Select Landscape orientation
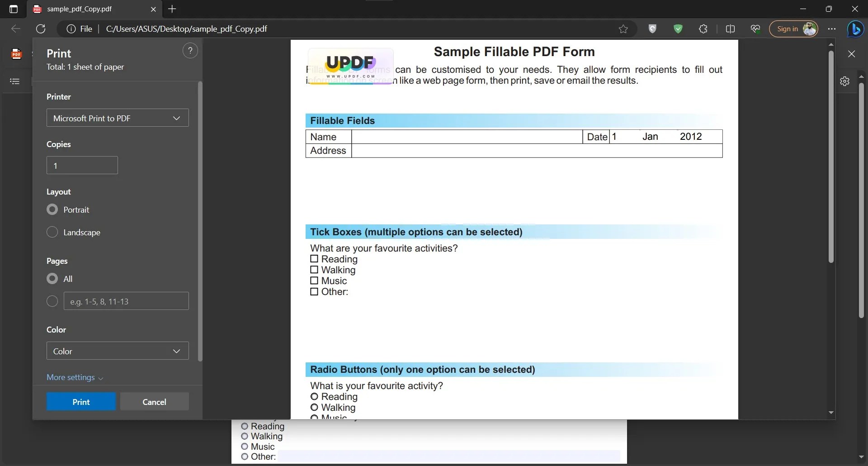 point(52,232)
